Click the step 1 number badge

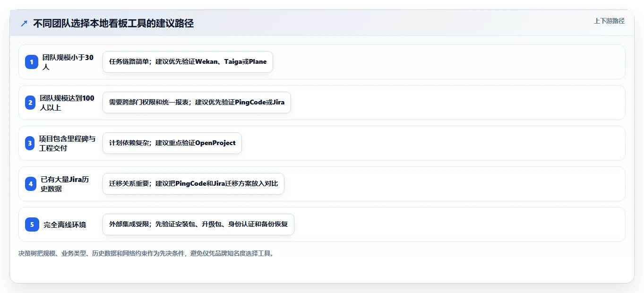point(32,62)
